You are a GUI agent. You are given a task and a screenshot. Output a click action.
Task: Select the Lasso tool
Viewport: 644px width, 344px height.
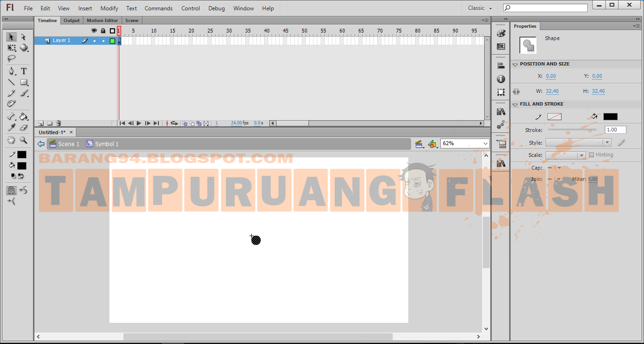tap(11, 59)
